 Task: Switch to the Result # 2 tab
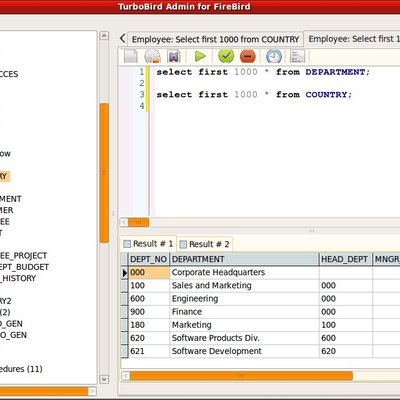[204, 244]
